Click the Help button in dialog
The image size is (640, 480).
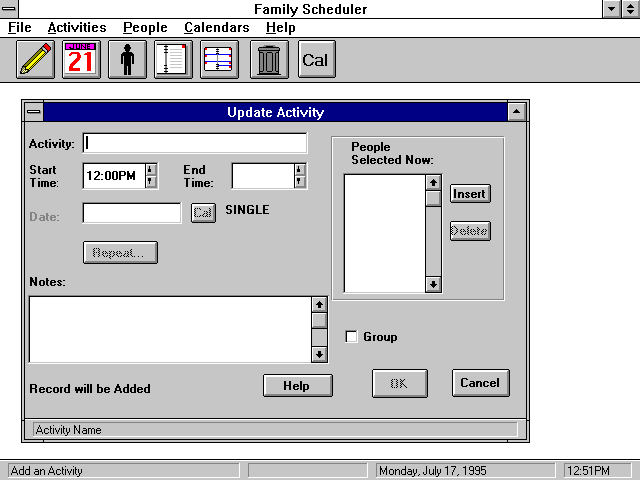tap(297, 386)
